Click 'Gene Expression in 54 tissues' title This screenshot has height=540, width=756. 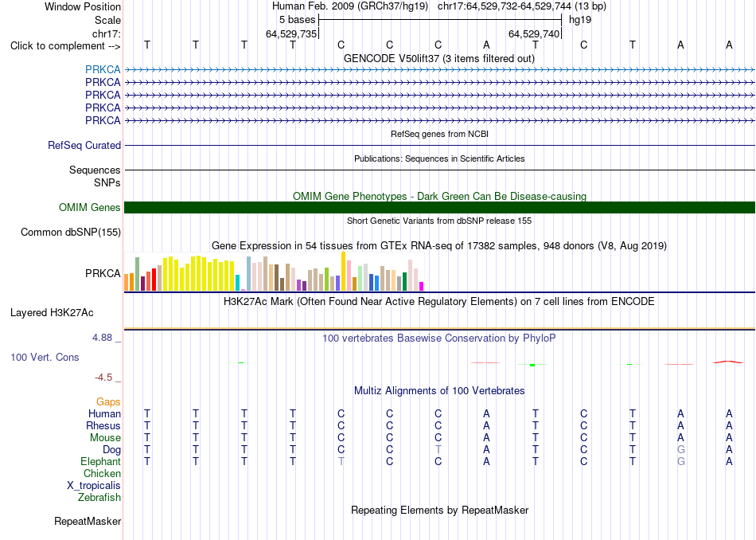[x=439, y=245]
